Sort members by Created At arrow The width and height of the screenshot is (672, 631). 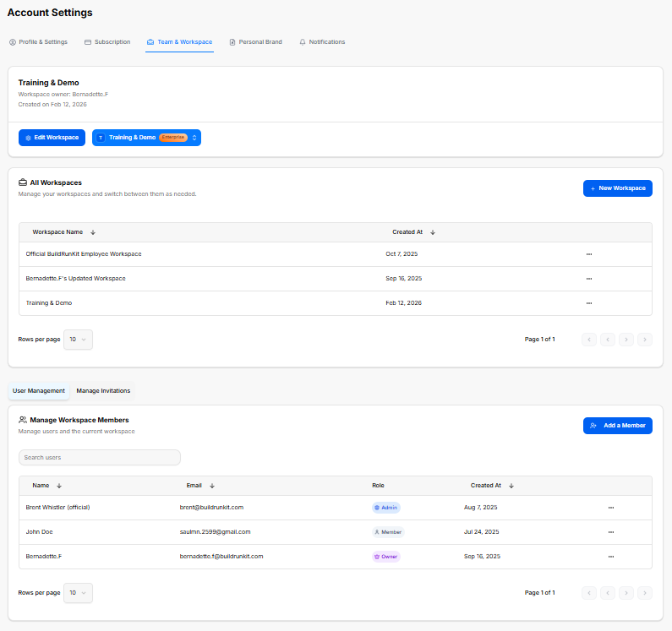coord(511,486)
